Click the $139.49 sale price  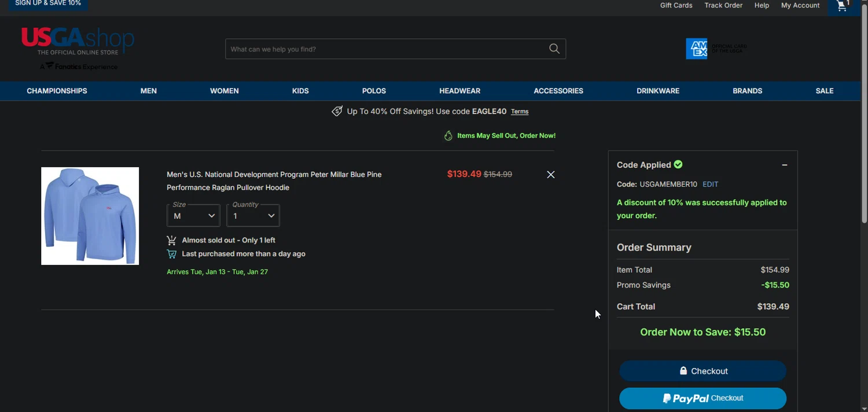tap(464, 174)
